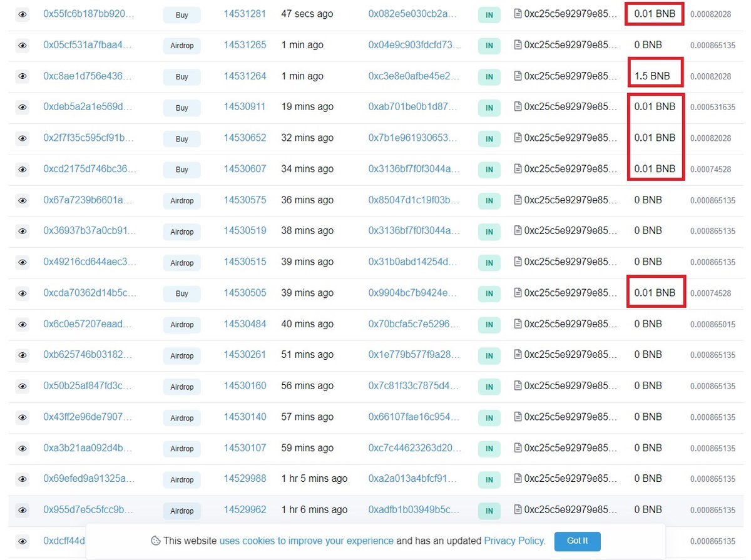
Task: Click the IN badge in the 57 mins ago row
Action: (x=489, y=417)
